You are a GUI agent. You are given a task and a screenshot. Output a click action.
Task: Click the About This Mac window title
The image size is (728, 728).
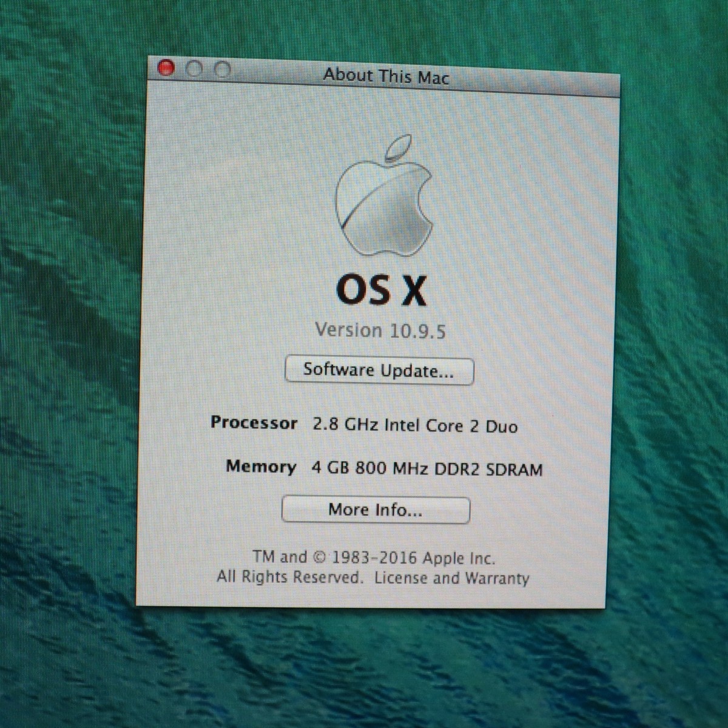[x=386, y=76]
